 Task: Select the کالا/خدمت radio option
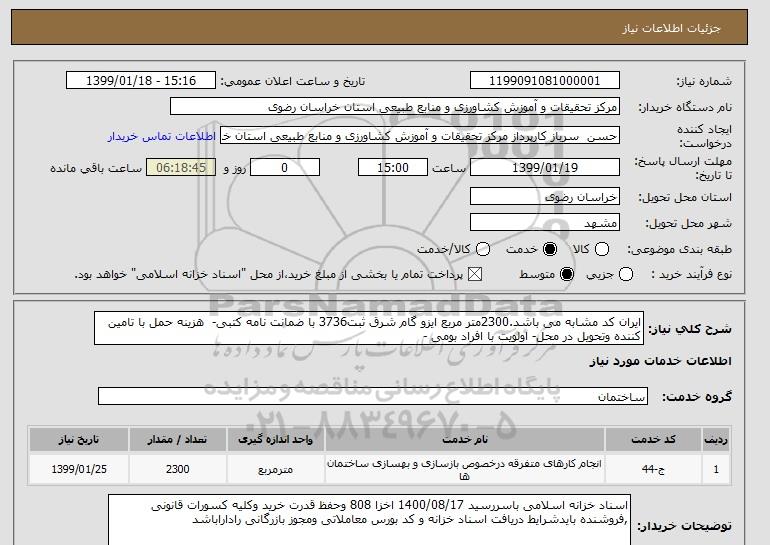tap(483, 249)
